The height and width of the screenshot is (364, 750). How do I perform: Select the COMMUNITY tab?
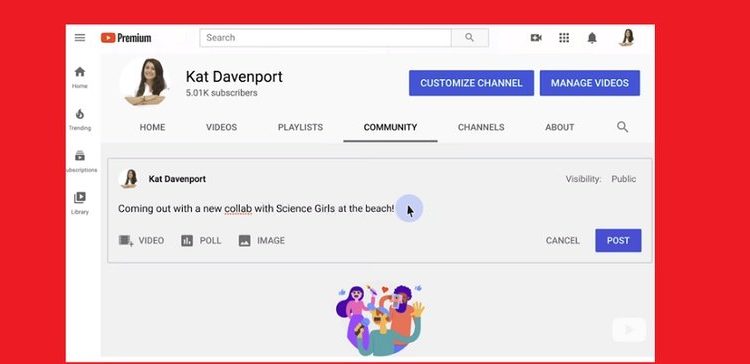[x=390, y=127]
